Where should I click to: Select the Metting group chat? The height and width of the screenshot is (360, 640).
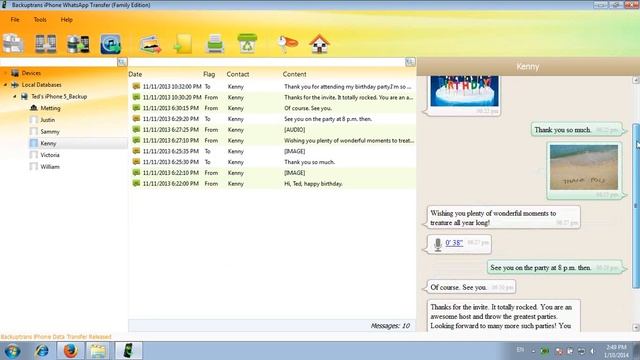(50, 108)
